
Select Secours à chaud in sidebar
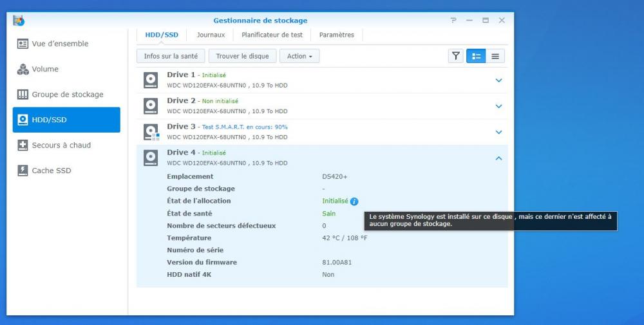coord(61,145)
